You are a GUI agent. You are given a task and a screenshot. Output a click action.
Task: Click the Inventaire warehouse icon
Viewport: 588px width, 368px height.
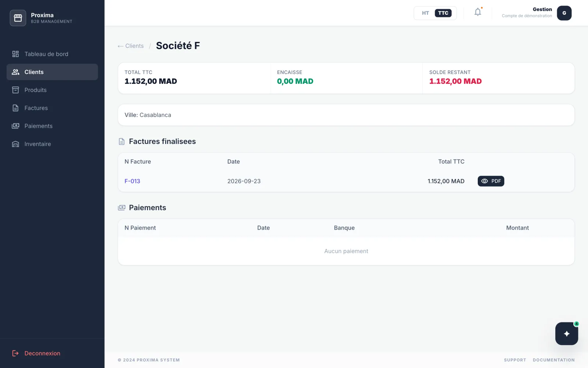pos(15,144)
